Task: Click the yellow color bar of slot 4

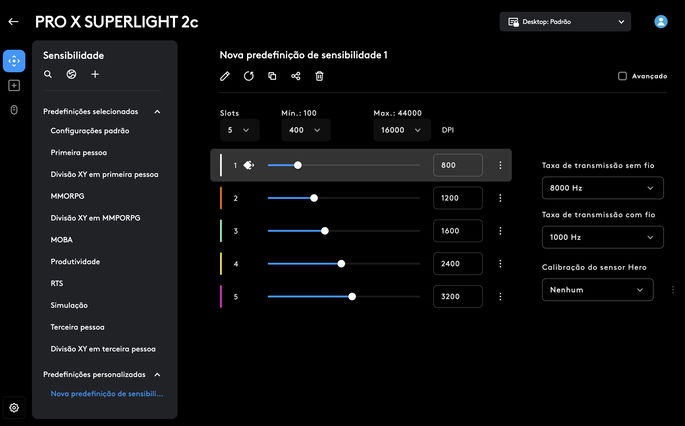Action: tap(221, 263)
